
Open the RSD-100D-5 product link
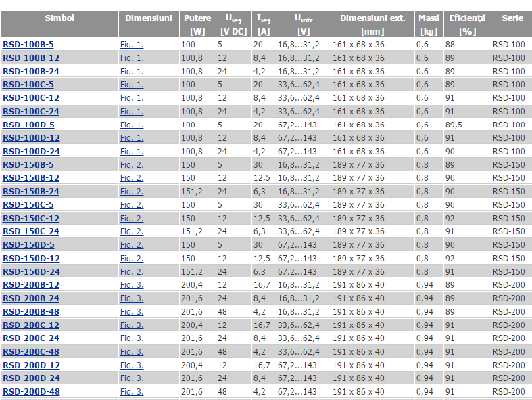(x=28, y=125)
